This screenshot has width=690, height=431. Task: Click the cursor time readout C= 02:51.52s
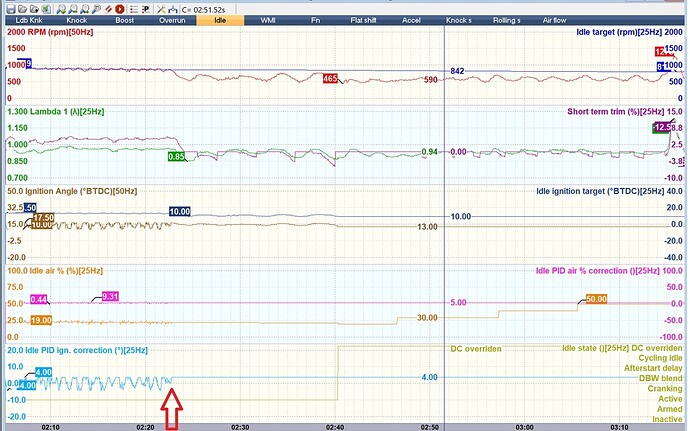[203, 10]
